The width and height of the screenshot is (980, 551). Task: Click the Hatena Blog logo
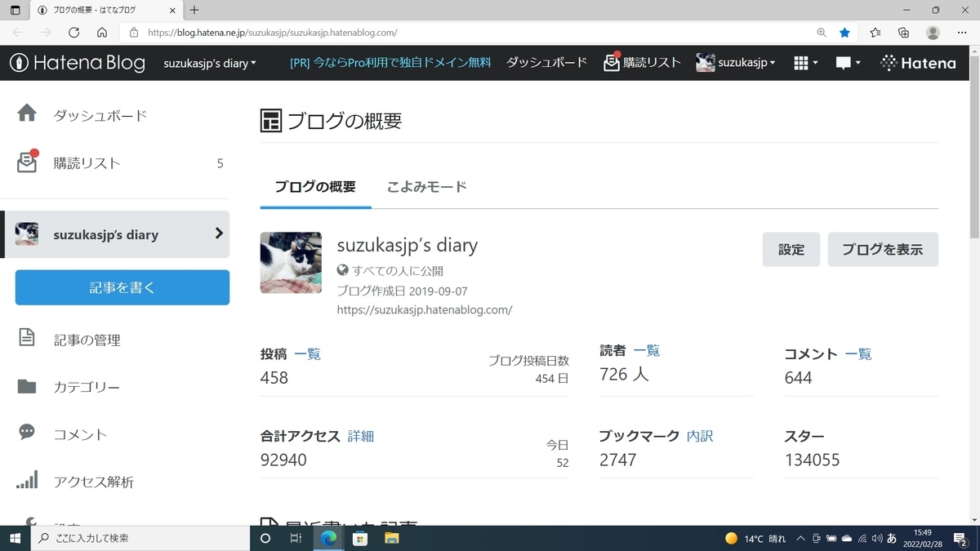[x=77, y=63]
